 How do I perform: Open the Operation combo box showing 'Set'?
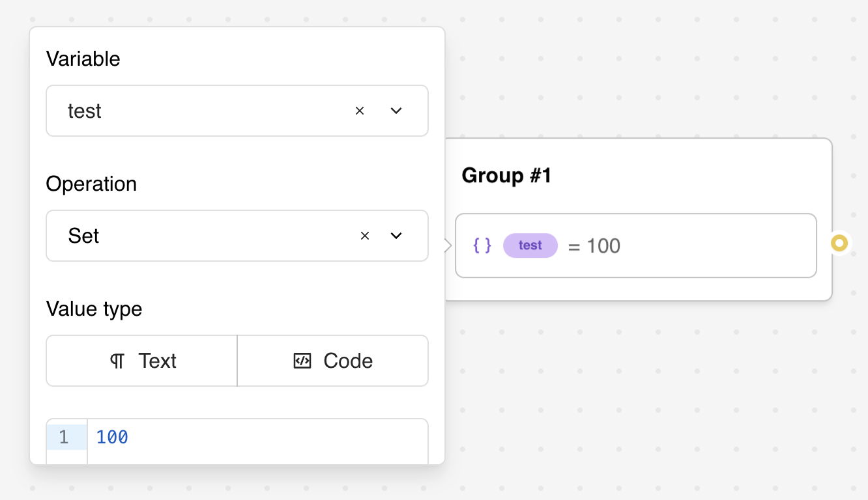pyautogui.click(x=195, y=236)
